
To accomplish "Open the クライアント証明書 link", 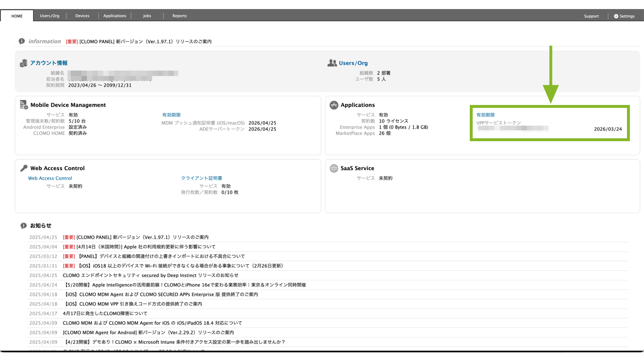I will click(x=201, y=178).
